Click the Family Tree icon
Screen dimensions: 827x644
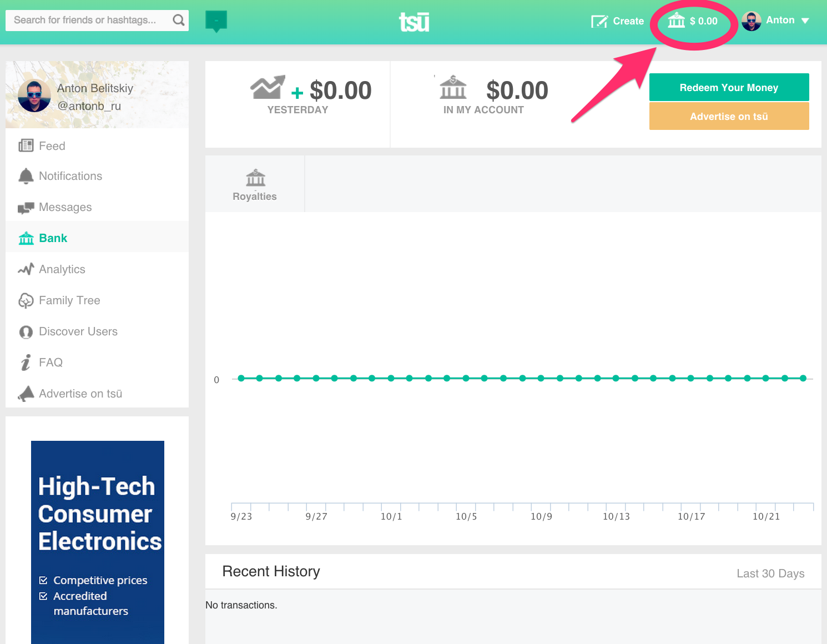26,300
